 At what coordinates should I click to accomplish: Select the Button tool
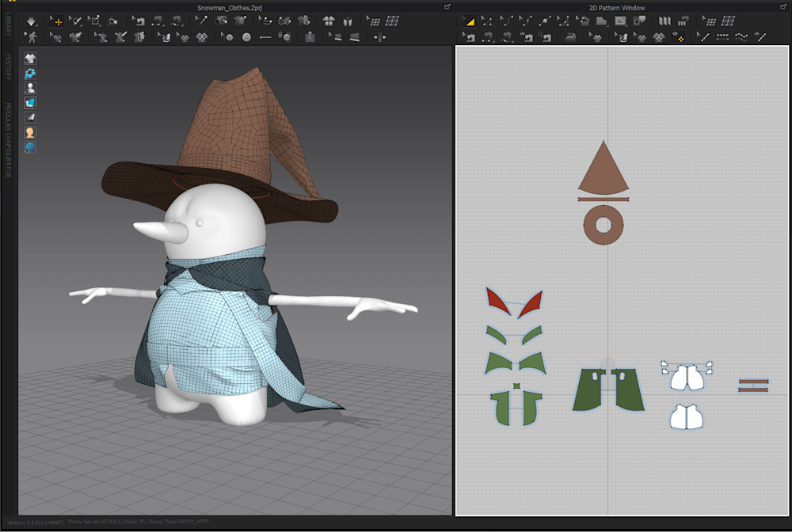(246, 37)
